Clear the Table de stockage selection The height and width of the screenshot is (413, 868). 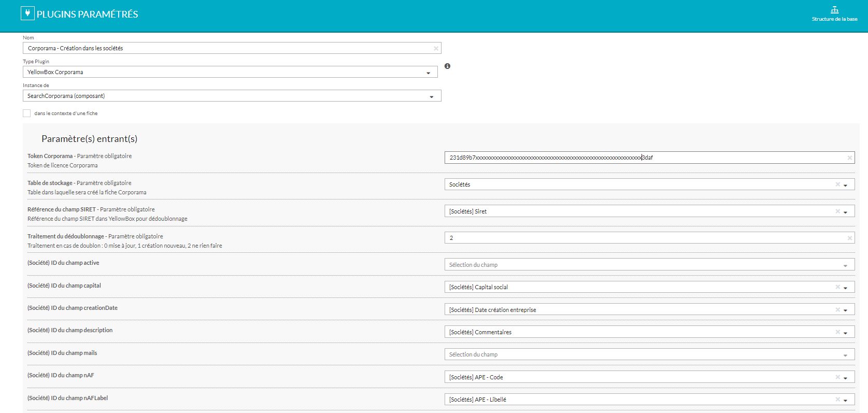pos(837,184)
